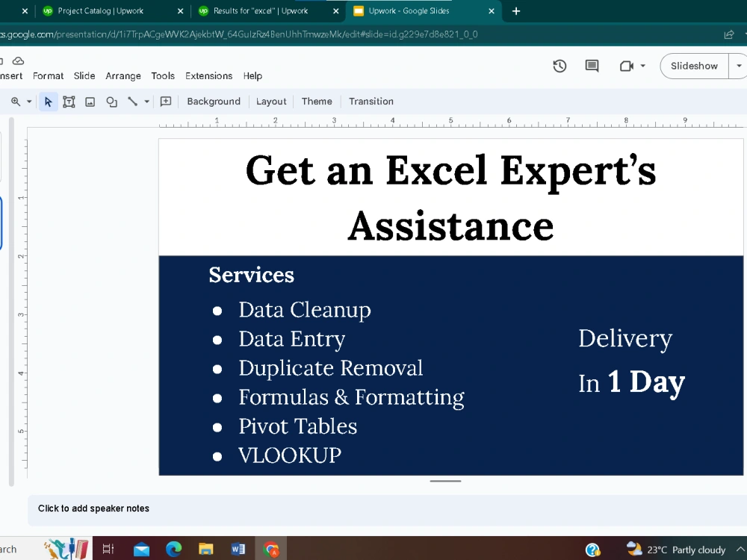Click the camera meeting icon

point(627,66)
